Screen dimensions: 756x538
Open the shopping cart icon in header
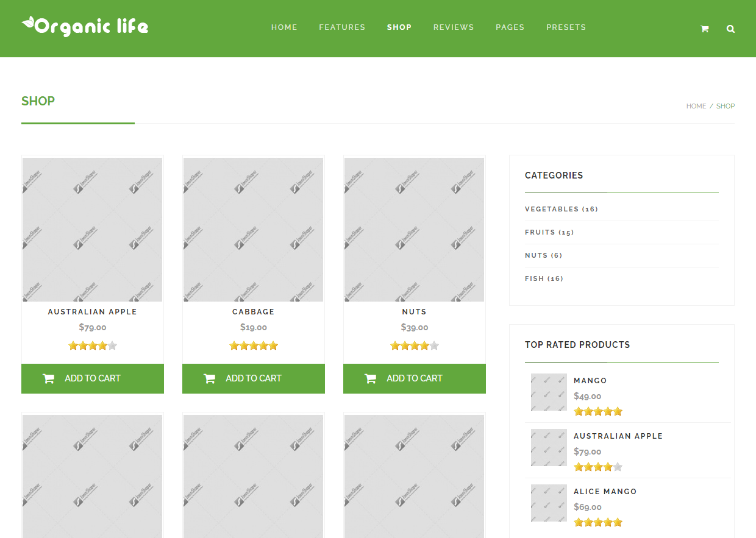tap(704, 29)
